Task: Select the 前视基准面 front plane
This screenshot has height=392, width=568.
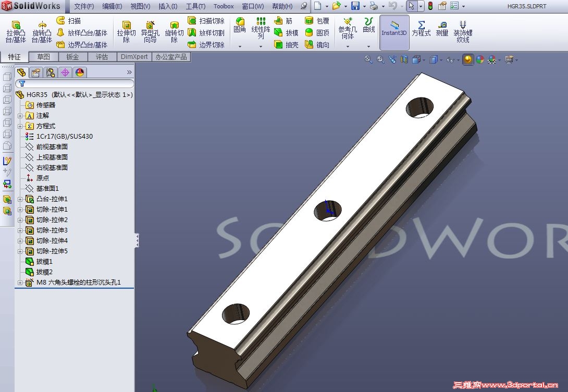Action: (x=47, y=146)
